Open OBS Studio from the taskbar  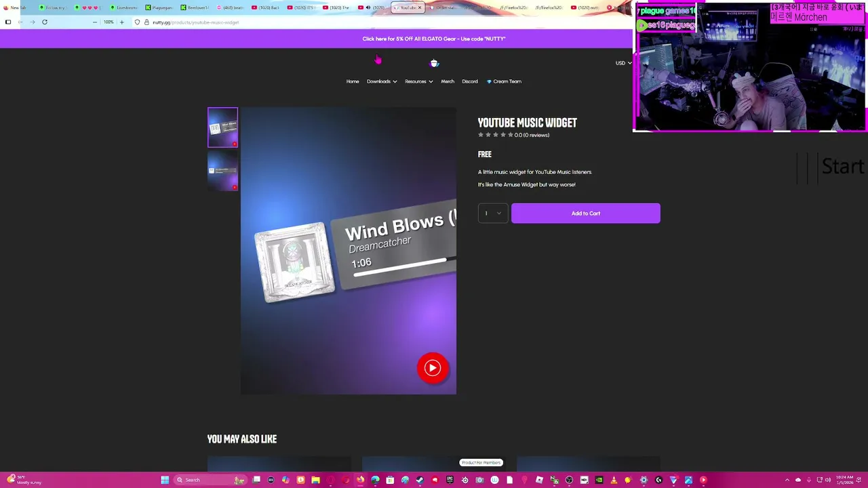(x=570, y=480)
